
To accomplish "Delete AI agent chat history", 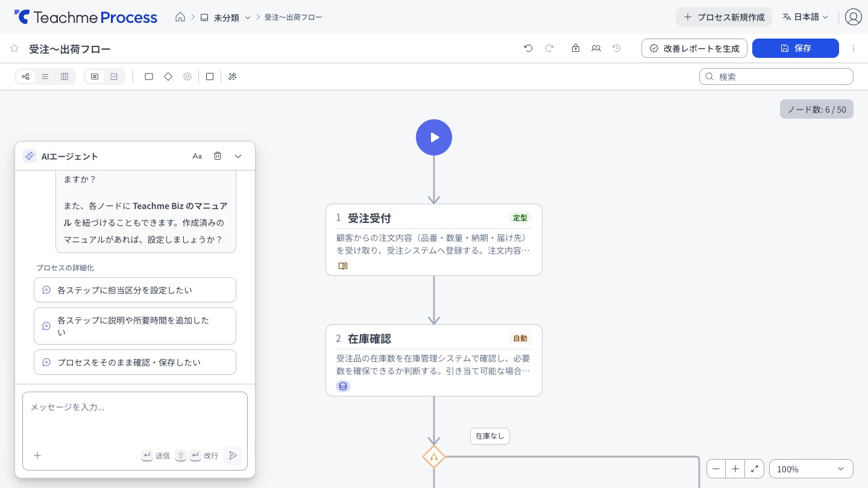I will pos(218,156).
